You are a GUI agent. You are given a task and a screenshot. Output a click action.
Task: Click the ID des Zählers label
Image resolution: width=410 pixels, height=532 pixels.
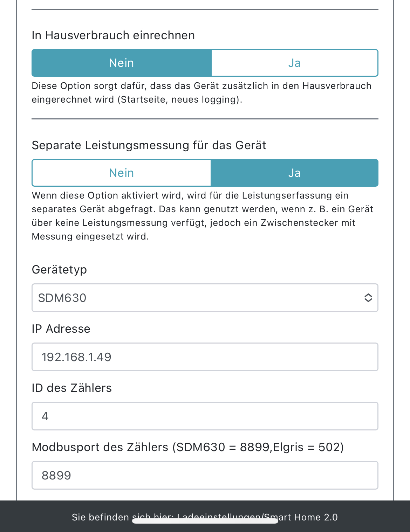[71, 388]
